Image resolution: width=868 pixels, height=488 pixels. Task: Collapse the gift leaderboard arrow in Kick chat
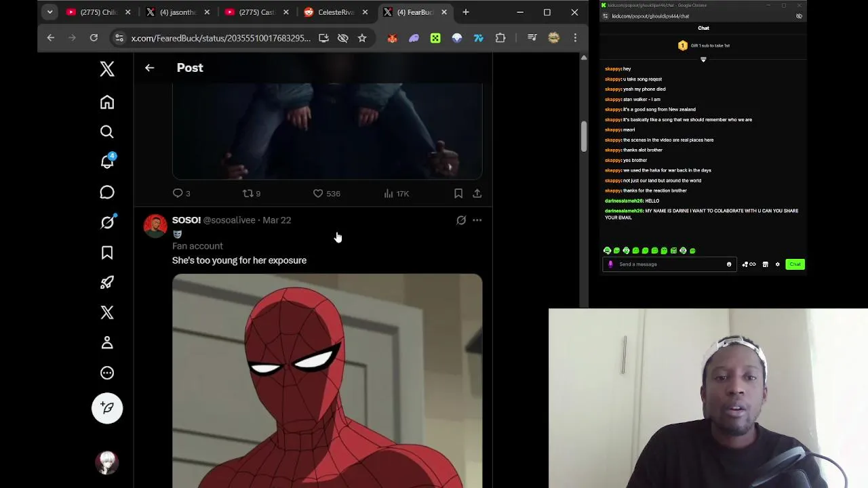click(703, 60)
